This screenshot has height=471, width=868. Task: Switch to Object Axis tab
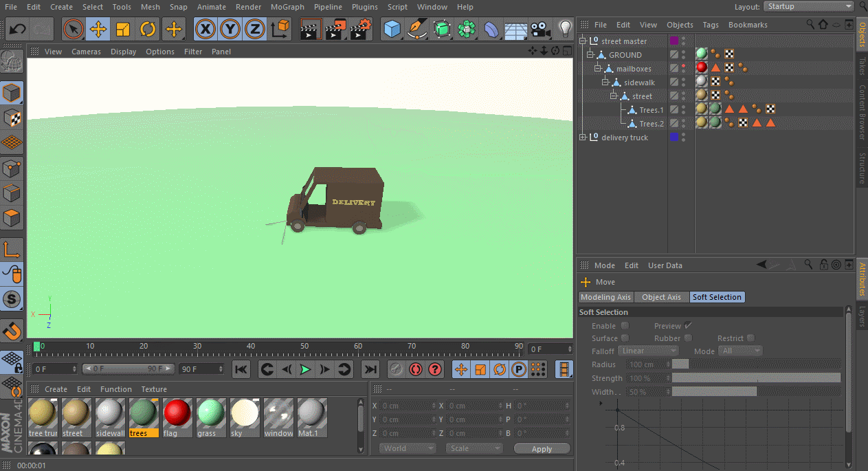[661, 297]
